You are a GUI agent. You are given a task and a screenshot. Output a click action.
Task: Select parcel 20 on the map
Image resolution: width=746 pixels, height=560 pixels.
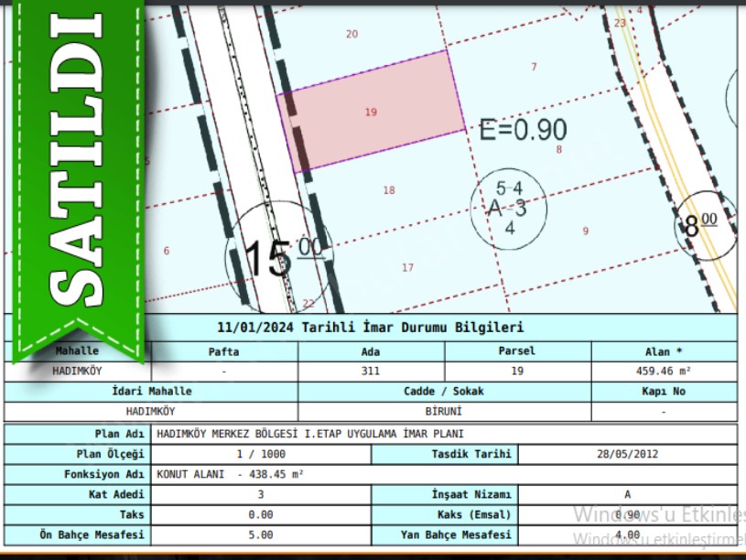tap(351, 35)
